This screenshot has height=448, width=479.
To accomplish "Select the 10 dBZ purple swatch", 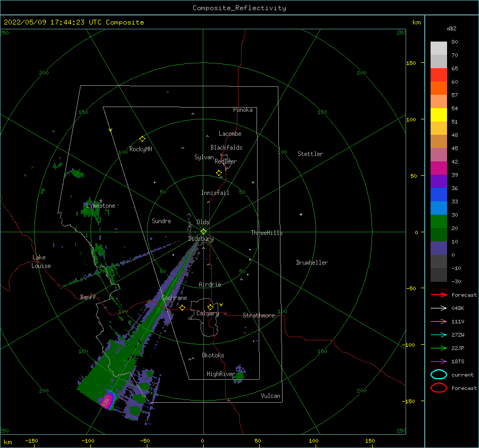I will click(439, 248).
